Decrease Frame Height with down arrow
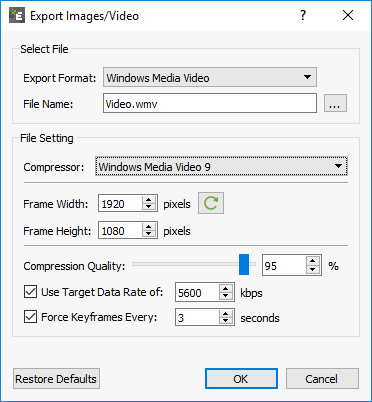This screenshot has width=372, height=402. (x=149, y=234)
